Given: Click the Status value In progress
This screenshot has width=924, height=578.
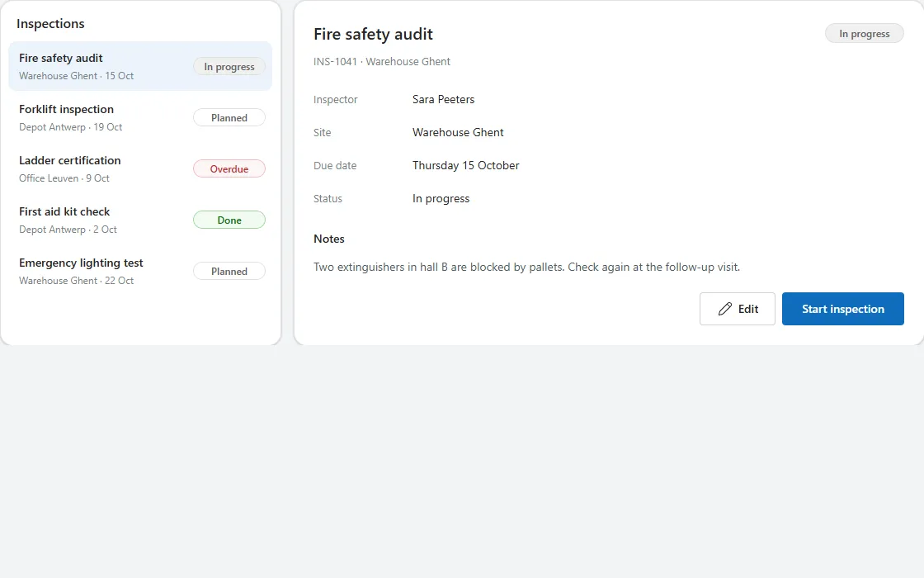Looking at the screenshot, I should (441, 198).
